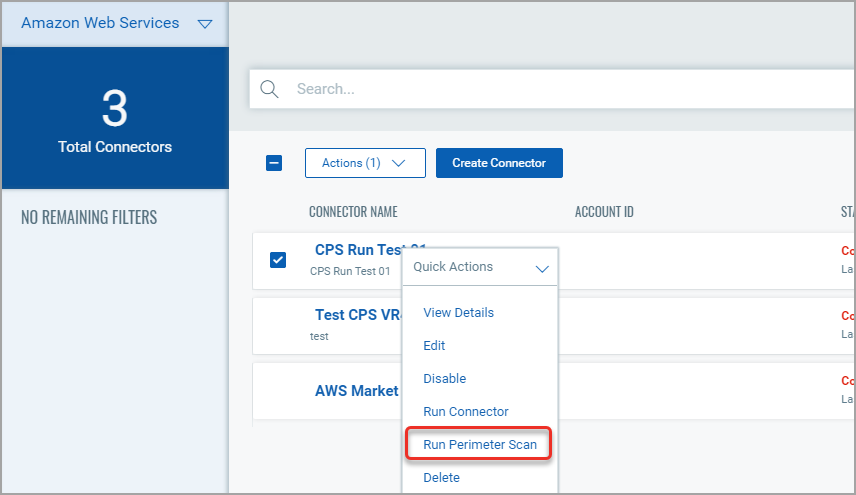The height and width of the screenshot is (495, 856).
Task: Toggle the select-all connectors checkbox
Action: click(274, 163)
